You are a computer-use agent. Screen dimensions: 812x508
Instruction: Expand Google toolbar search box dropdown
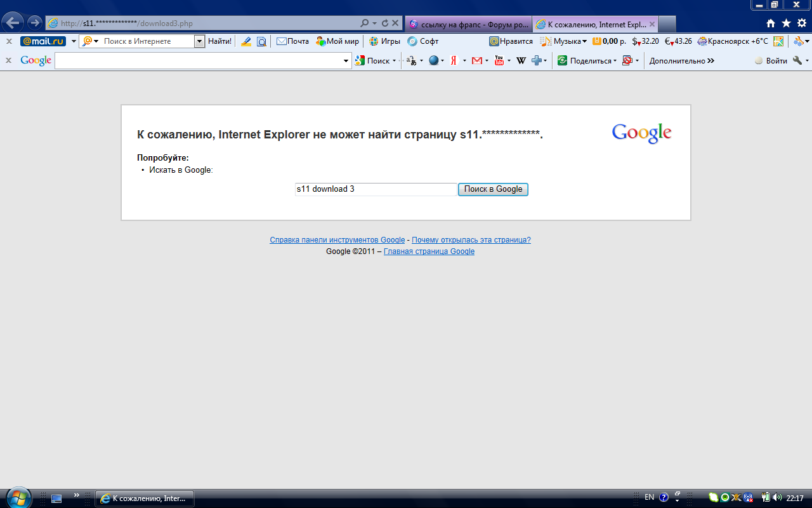(x=346, y=61)
